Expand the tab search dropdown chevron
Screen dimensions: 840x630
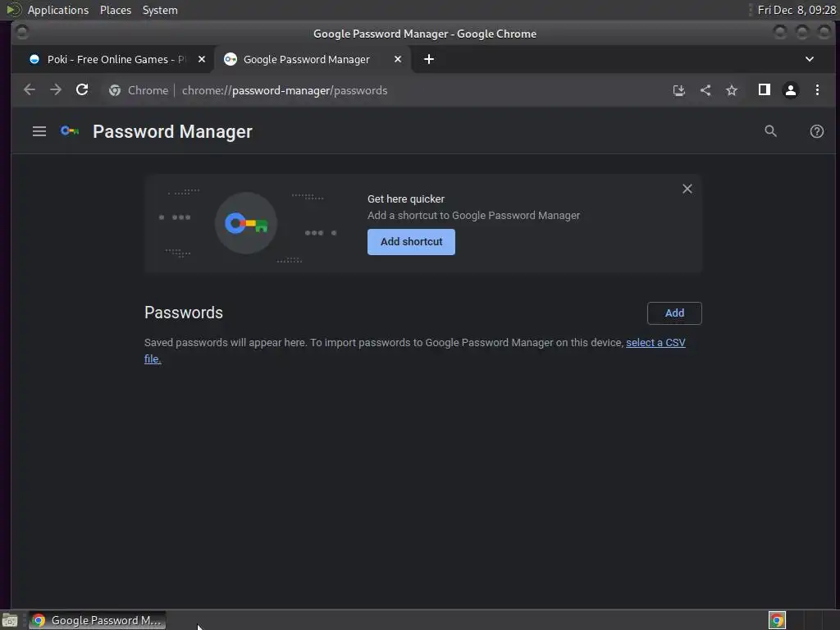point(810,59)
